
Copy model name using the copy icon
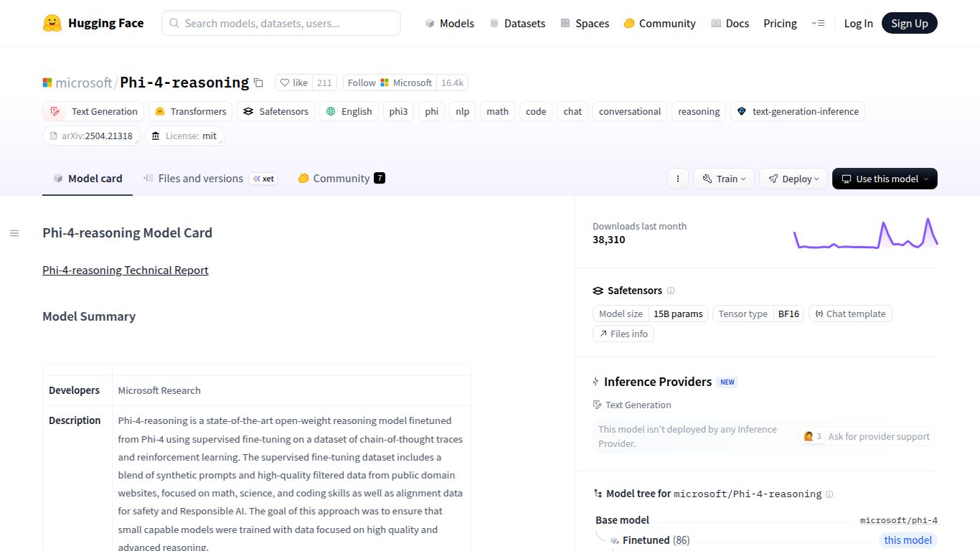(259, 83)
